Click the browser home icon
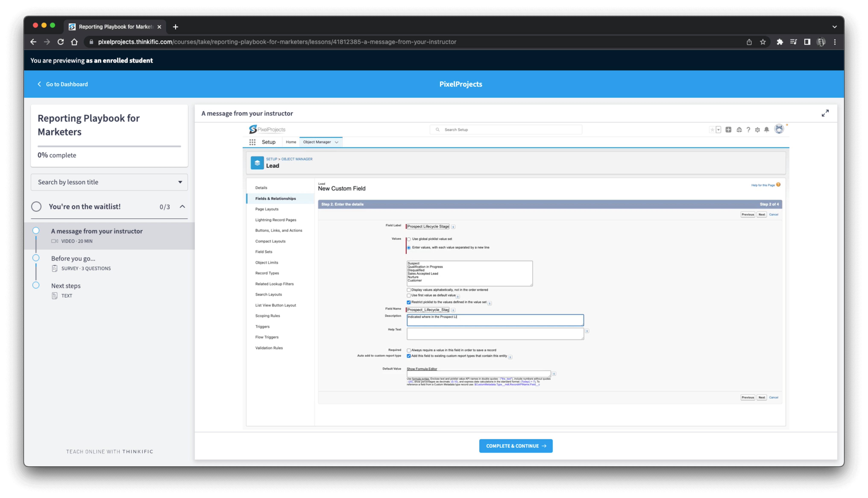 74,42
